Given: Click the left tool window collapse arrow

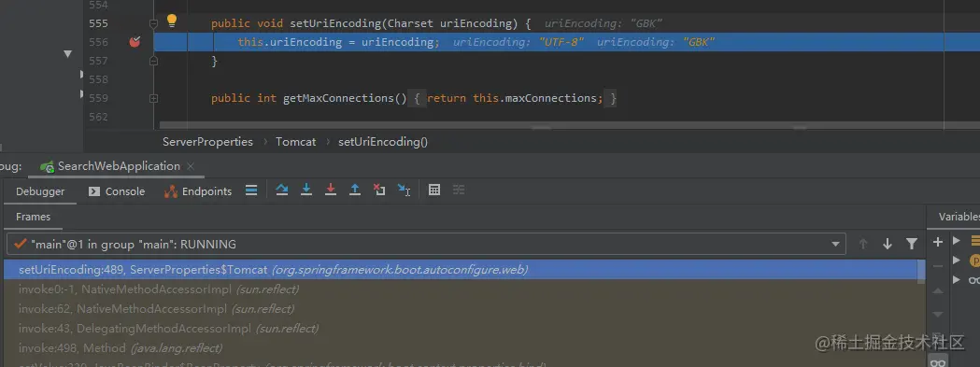Looking at the screenshot, I should 67,54.
